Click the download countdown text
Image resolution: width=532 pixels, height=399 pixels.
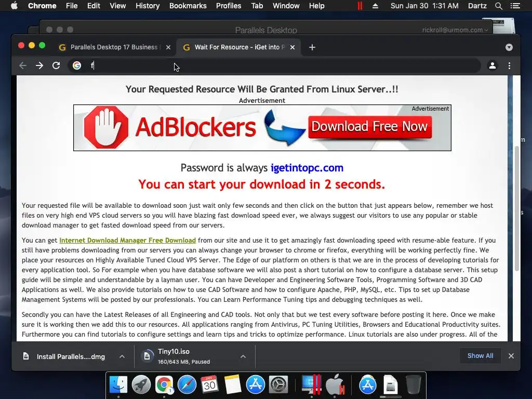(x=262, y=184)
